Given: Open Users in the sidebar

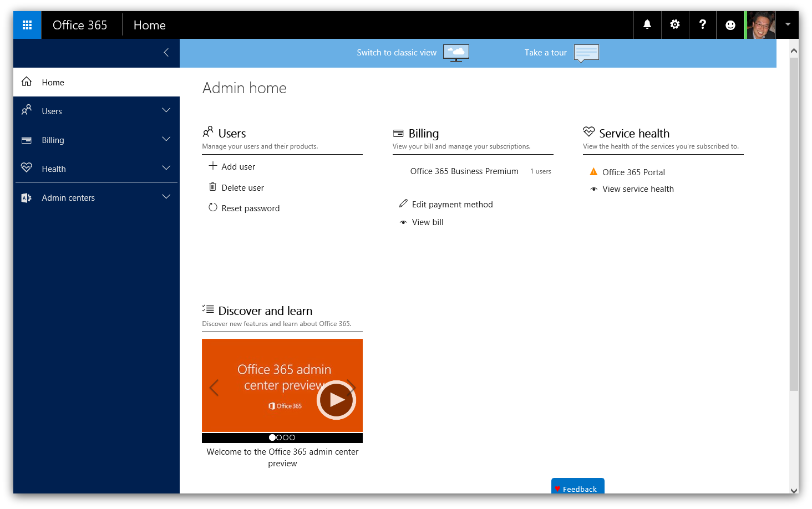Looking at the screenshot, I should [x=97, y=111].
